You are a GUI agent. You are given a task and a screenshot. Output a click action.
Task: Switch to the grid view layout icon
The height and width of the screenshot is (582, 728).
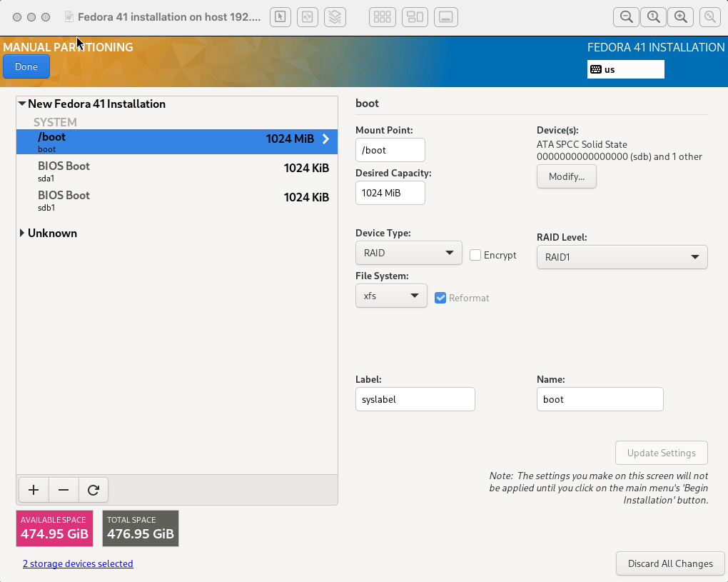coord(382,17)
